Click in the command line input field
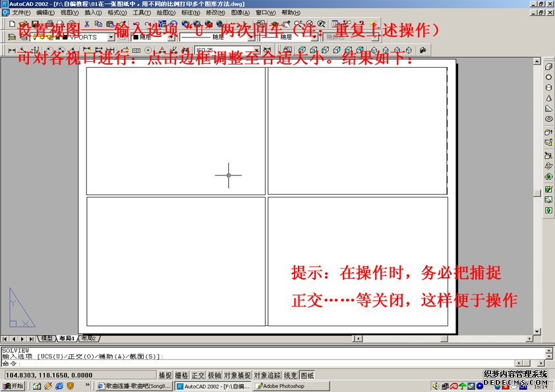This screenshot has height=392, width=555. pyautogui.click(x=264, y=363)
